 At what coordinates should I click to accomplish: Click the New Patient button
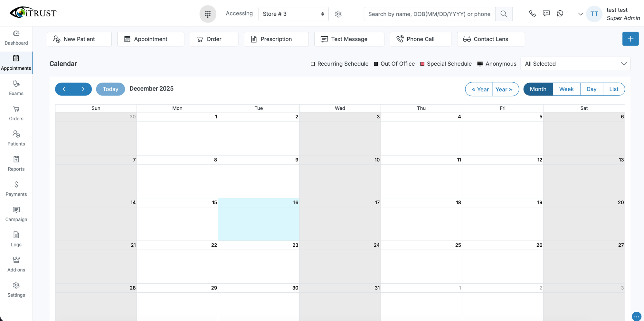(x=79, y=39)
